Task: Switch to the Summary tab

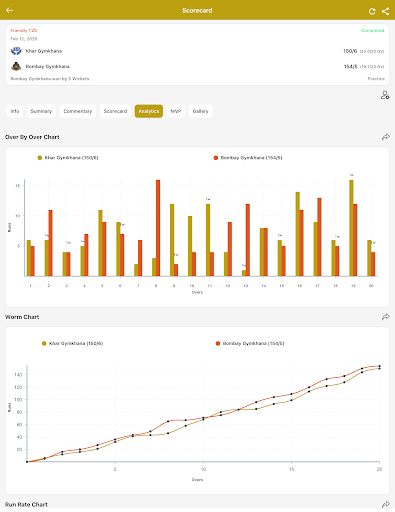Action: click(x=41, y=111)
